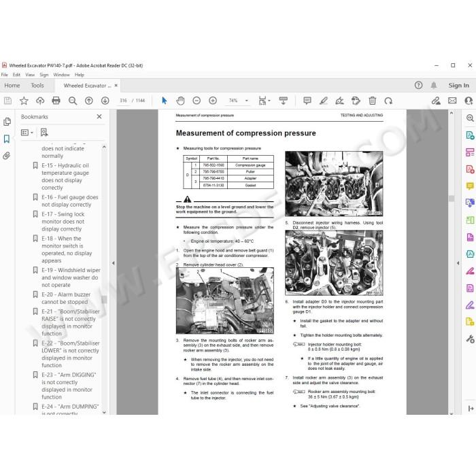Open the Sign menu

44,75
